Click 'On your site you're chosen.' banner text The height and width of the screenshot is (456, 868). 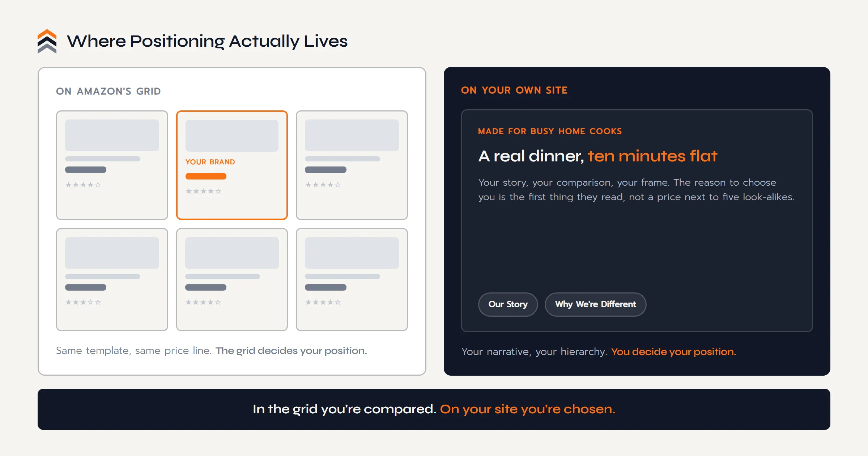[x=527, y=409]
